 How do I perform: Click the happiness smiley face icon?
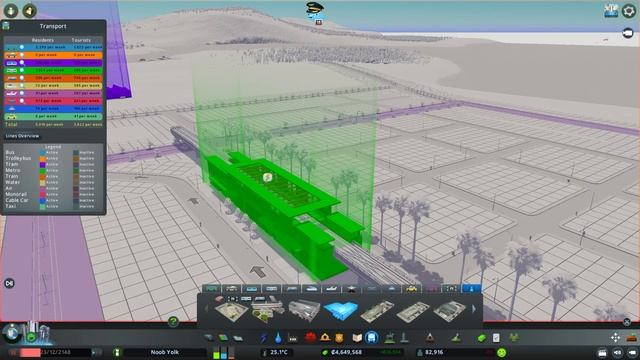502,352
